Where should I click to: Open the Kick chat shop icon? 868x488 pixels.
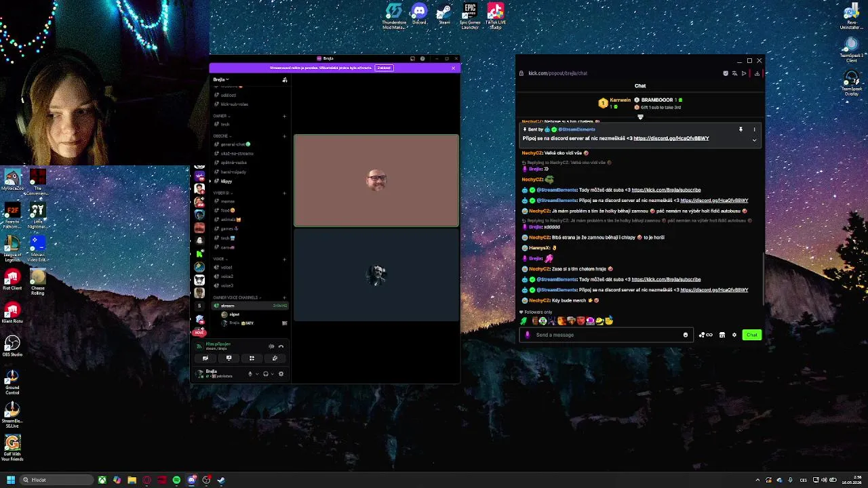click(x=722, y=335)
